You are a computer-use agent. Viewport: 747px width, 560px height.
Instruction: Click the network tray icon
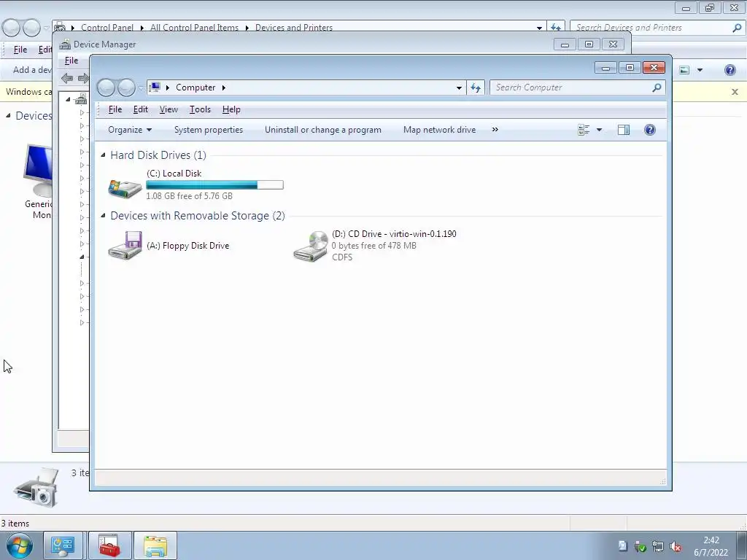point(657,547)
